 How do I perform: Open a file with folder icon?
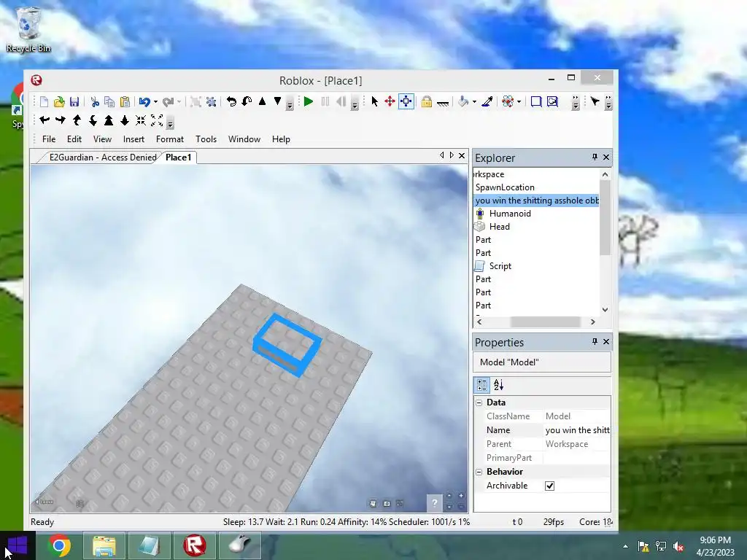point(59,101)
